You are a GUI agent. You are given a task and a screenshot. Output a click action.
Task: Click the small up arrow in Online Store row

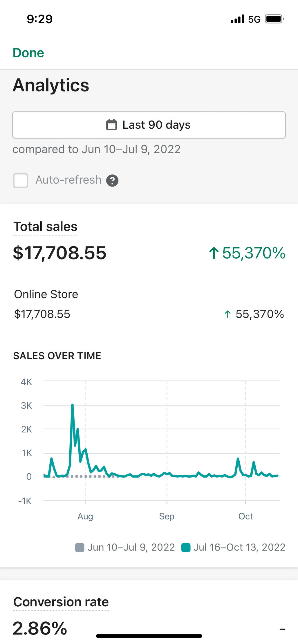228,314
